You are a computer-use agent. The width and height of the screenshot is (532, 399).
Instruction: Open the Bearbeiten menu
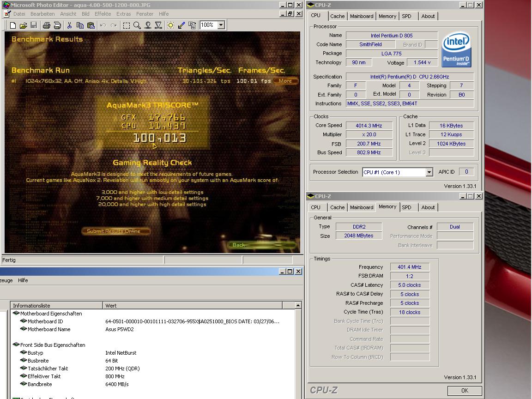42,14
